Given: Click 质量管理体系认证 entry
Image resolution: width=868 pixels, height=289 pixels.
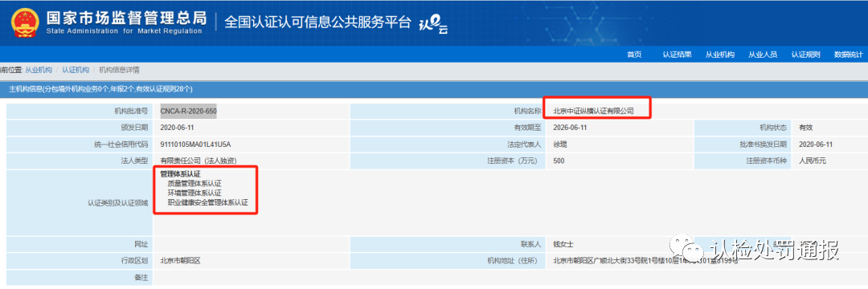Looking at the screenshot, I should [194, 184].
